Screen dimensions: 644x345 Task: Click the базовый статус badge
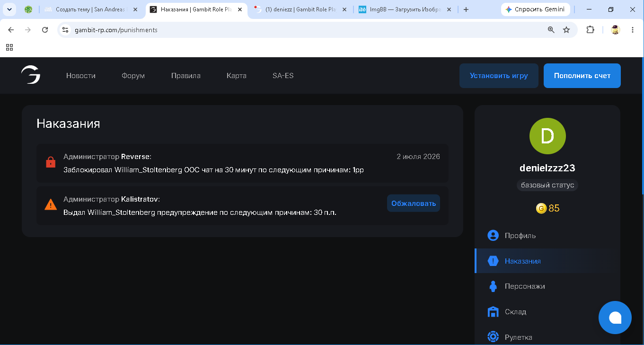pyautogui.click(x=547, y=185)
